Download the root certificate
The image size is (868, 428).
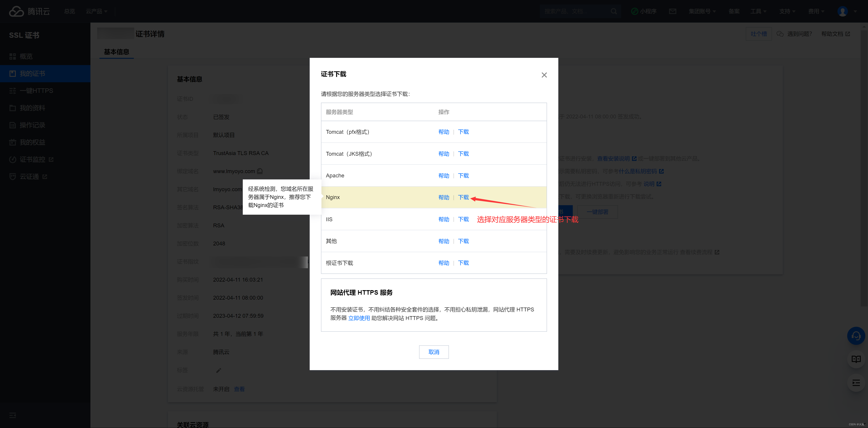(x=463, y=263)
